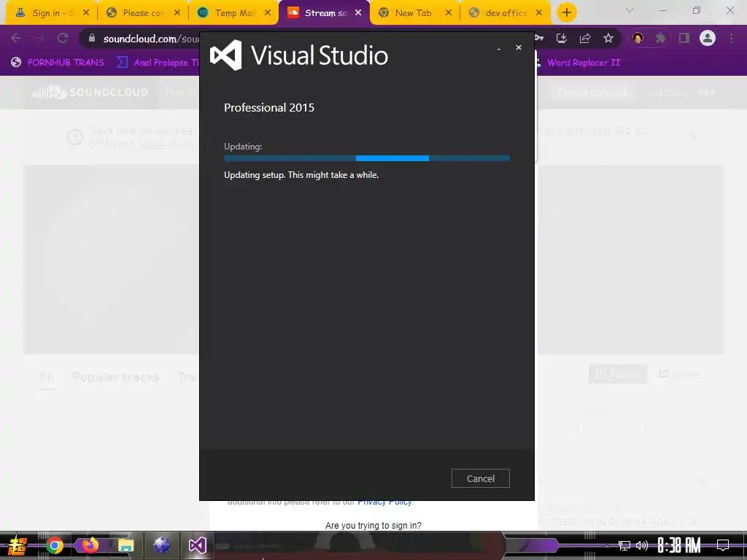The width and height of the screenshot is (747, 560).
Task: Click the SoundCloud logo
Action: pos(90,92)
